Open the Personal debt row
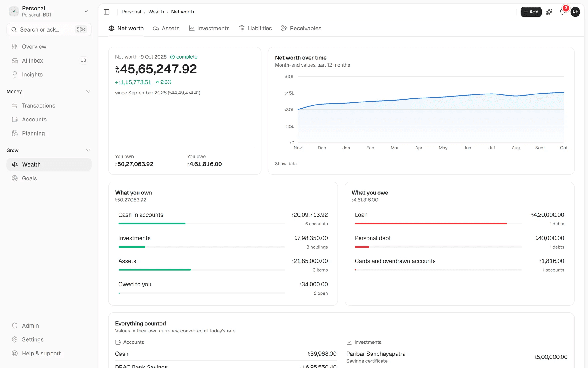 [x=459, y=242]
